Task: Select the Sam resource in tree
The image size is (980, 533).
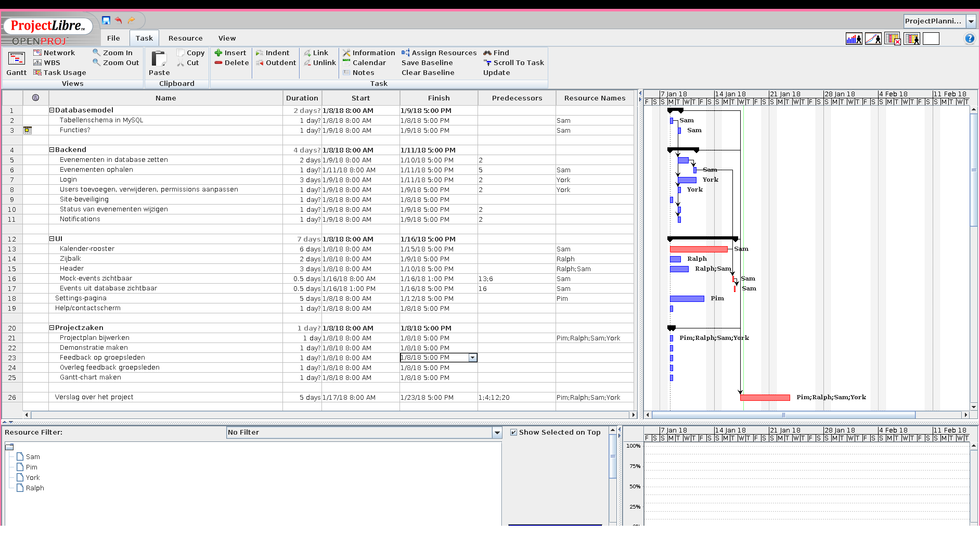Action: pyautogui.click(x=33, y=457)
